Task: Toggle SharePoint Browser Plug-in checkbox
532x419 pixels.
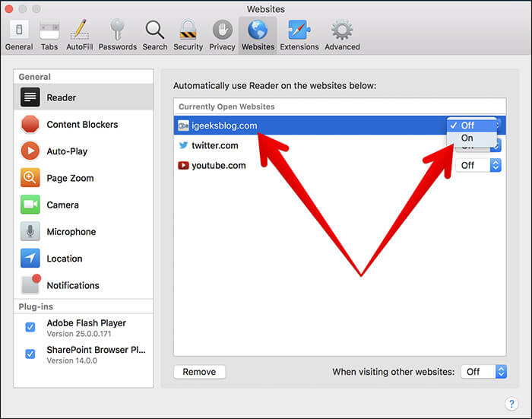Action: (30, 354)
